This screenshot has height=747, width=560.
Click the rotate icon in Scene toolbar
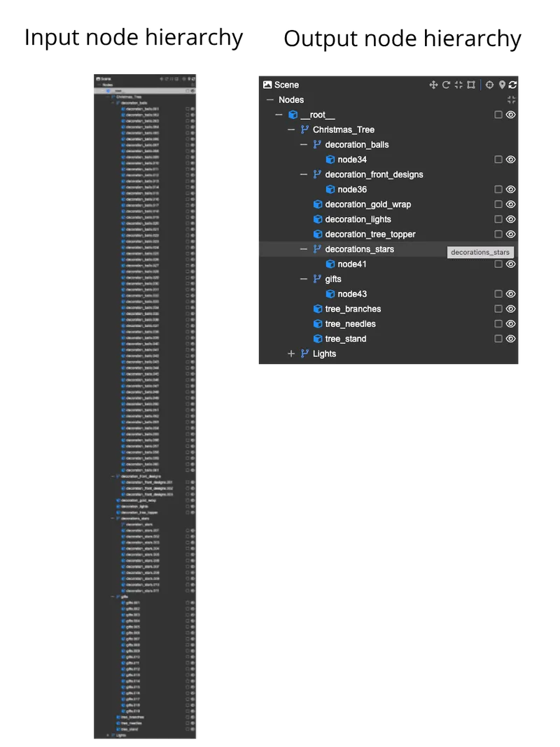(x=446, y=85)
